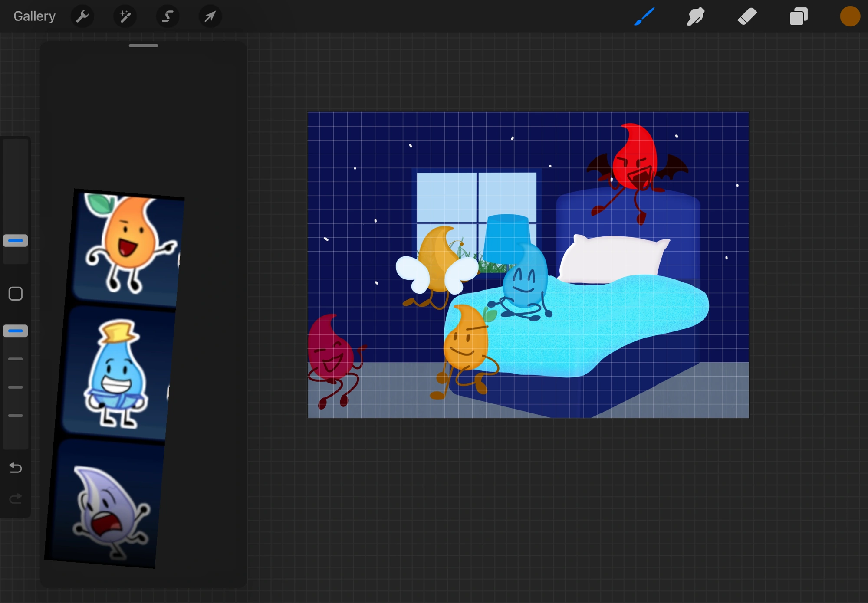Activate the Smudge tool
The height and width of the screenshot is (603, 868).
tap(695, 16)
